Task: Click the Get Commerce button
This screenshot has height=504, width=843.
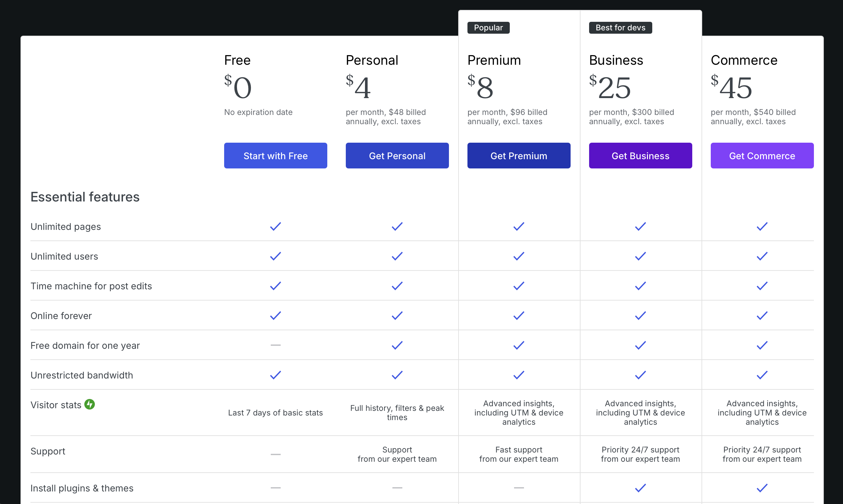Action: pyautogui.click(x=762, y=156)
